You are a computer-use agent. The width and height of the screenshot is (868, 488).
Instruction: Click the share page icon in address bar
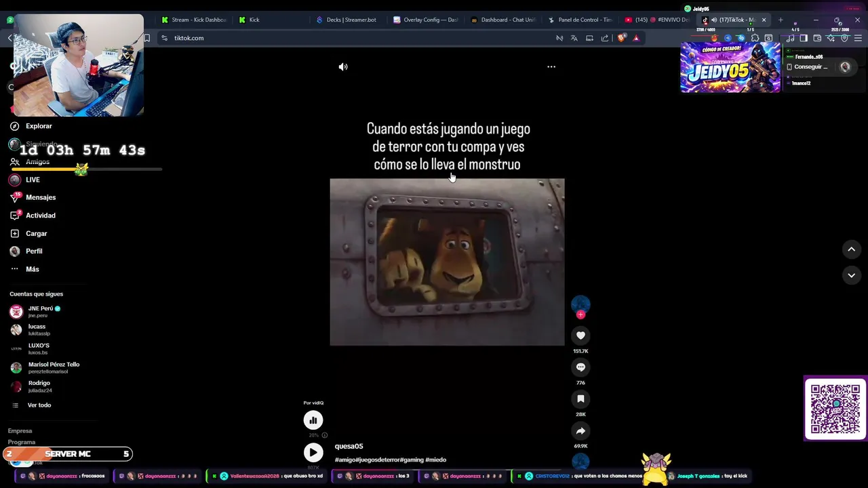[605, 38]
